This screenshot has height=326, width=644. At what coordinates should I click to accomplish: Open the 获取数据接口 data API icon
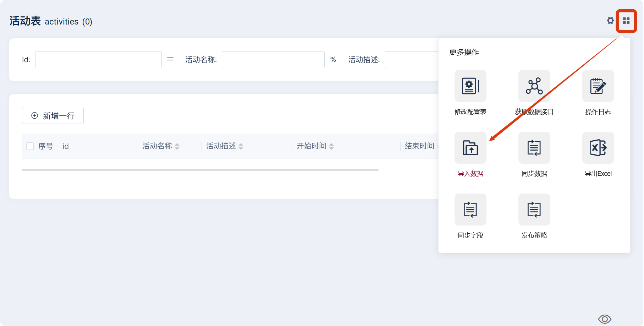tap(534, 86)
